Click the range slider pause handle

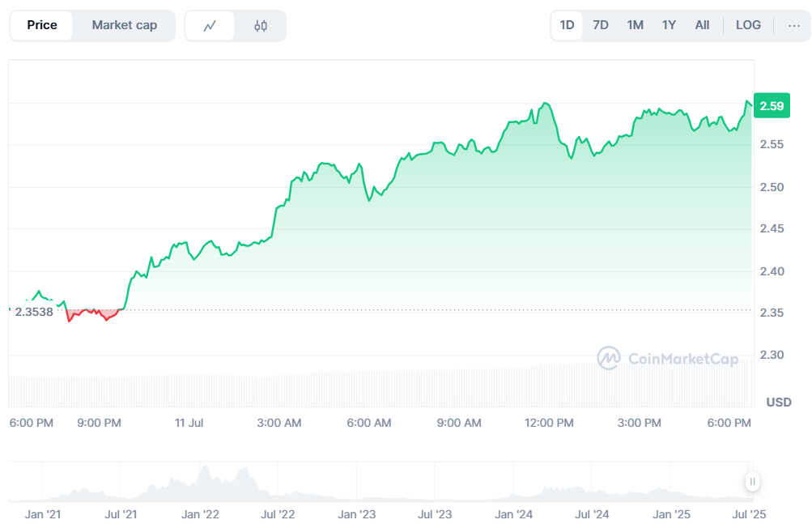(752, 482)
